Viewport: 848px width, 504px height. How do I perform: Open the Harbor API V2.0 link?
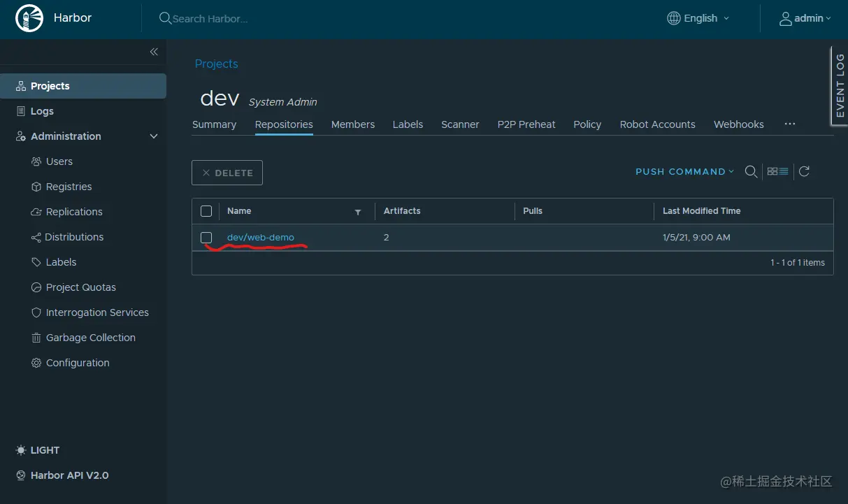tap(69, 475)
